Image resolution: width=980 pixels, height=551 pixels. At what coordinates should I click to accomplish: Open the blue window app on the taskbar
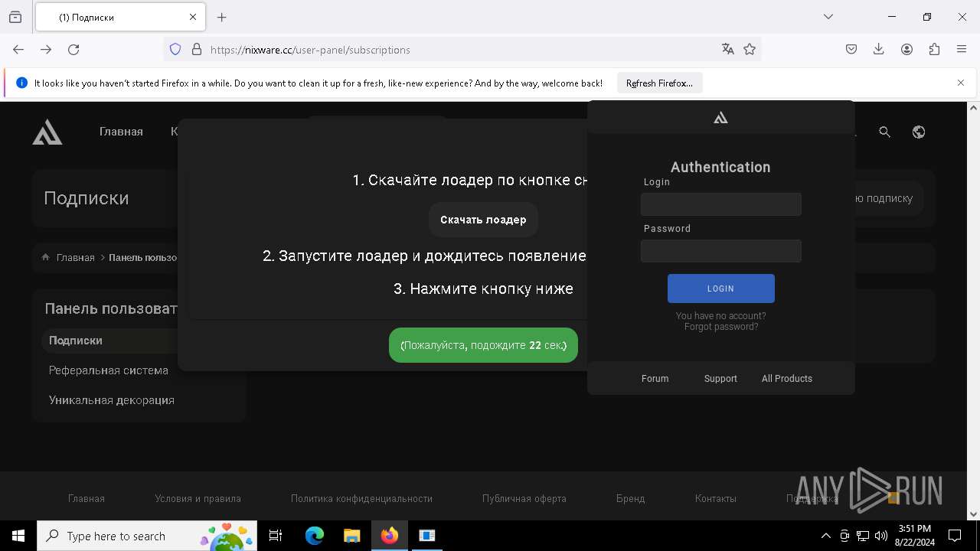pos(426,536)
